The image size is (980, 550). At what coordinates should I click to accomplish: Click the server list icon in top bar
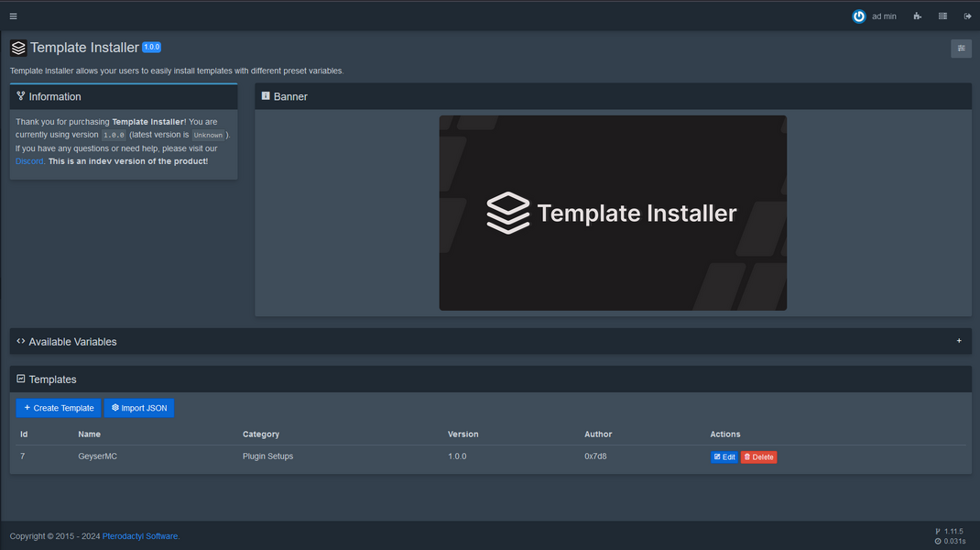click(x=942, y=16)
